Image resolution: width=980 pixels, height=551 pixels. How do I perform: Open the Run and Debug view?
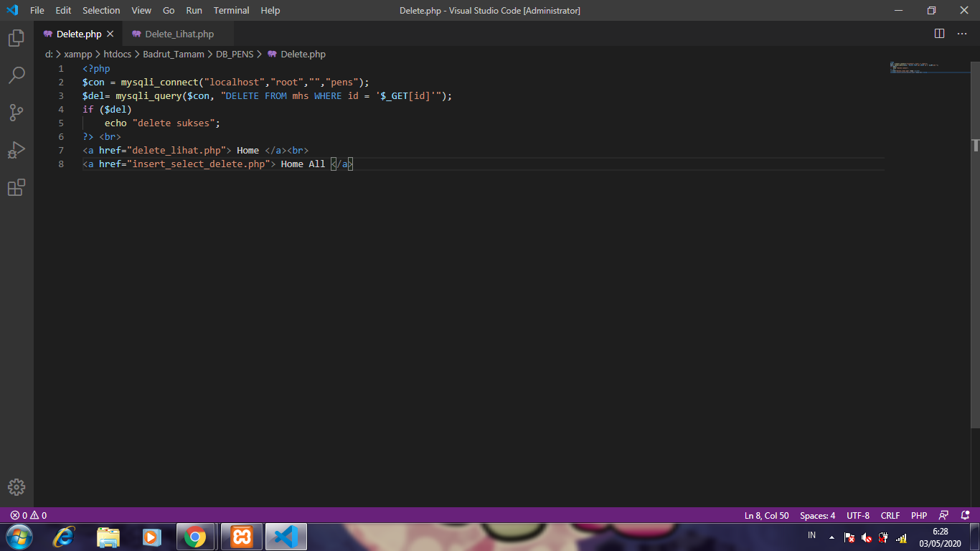click(x=17, y=150)
